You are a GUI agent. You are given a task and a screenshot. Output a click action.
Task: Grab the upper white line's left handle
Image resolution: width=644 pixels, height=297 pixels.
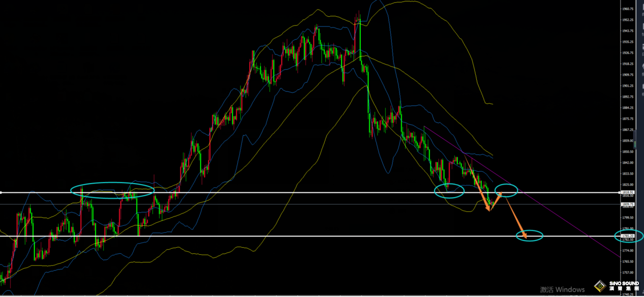[x=2, y=193]
